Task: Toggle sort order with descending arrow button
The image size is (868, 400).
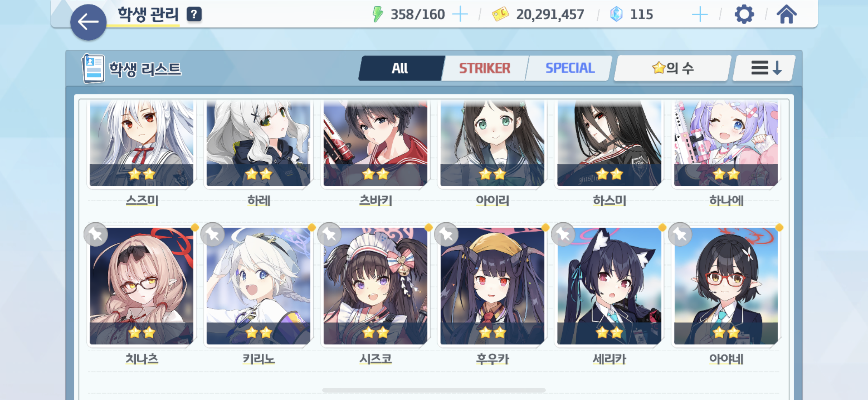Action: click(764, 68)
